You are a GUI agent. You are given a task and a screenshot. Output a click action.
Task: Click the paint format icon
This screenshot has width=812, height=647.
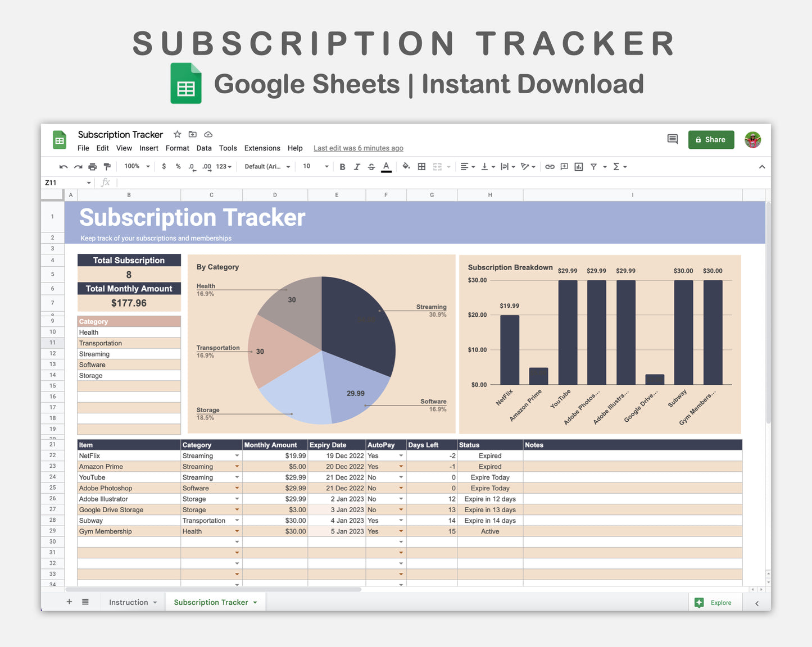pos(107,167)
